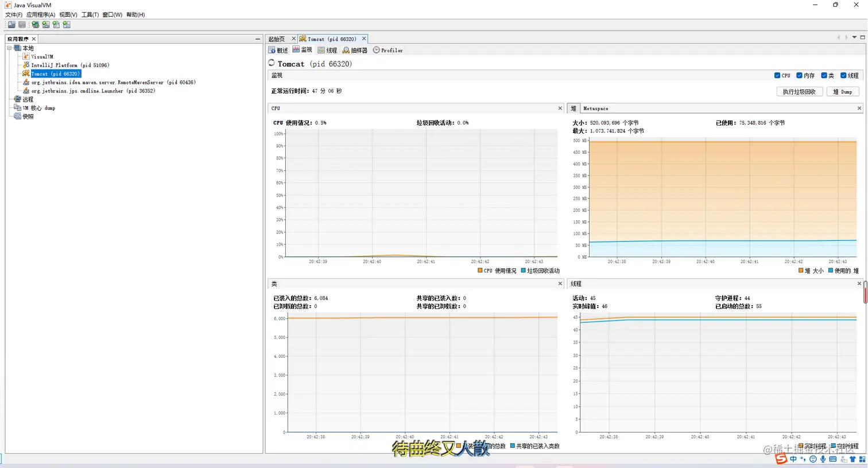Click the 堆 Dump button

click(843, 92)
